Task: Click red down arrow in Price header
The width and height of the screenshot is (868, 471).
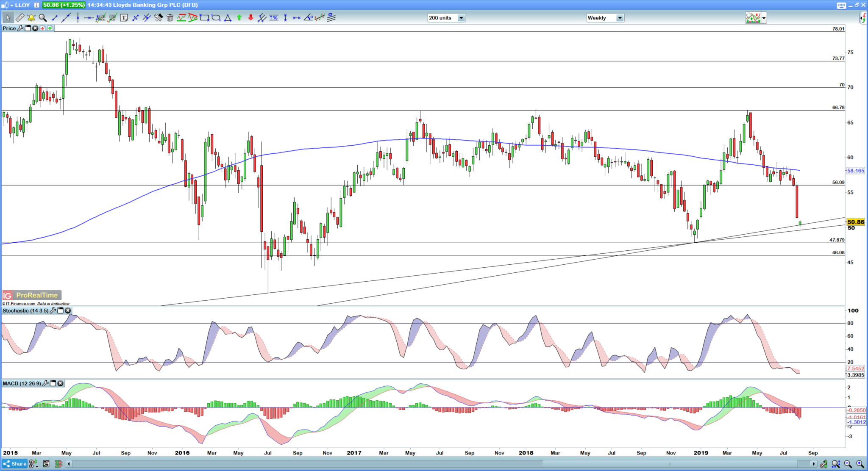Action: click(x=43, y=28)
